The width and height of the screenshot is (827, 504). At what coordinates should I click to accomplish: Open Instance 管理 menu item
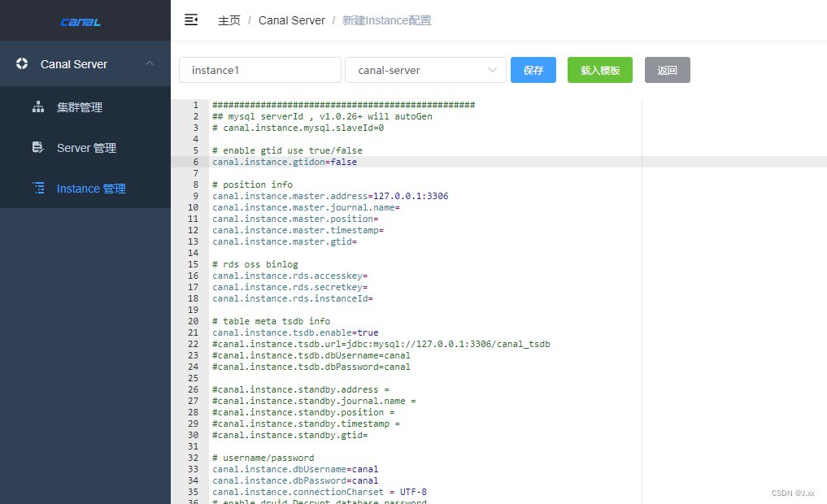click(x=85, y=189)
